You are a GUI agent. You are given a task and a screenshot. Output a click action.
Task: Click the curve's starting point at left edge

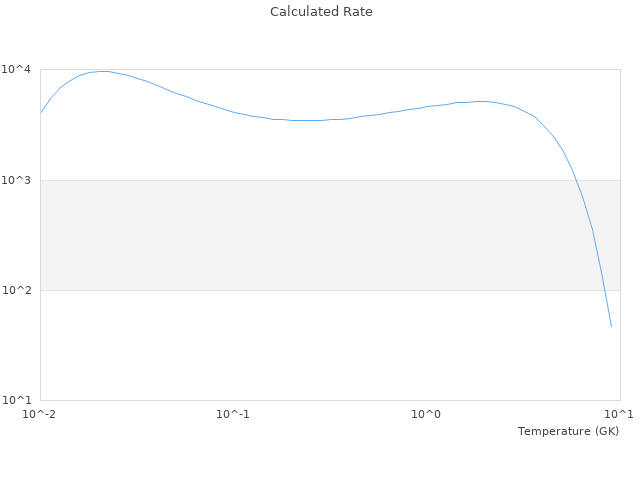(41, 112)
